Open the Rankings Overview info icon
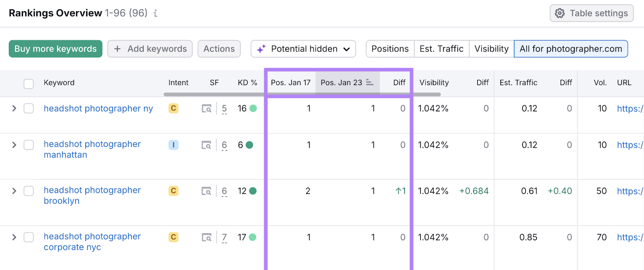The width and height of the screenshot is (644, 270). click(155, 13)
